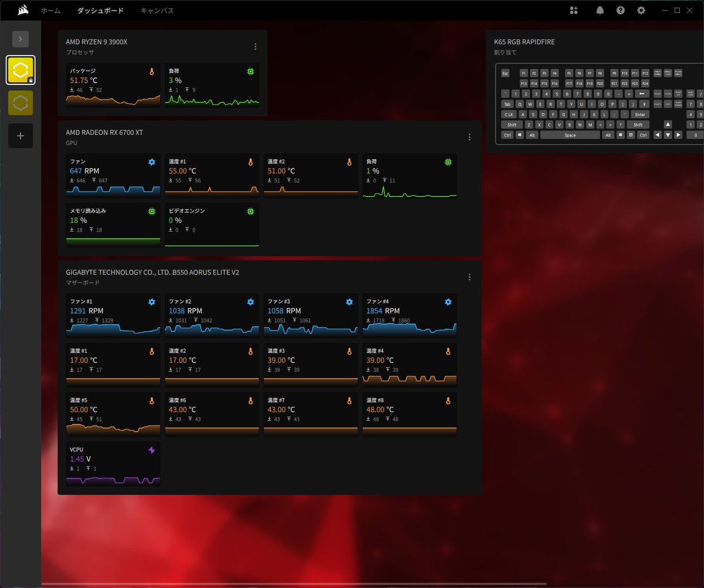Open the help question mark icon
The height and width of the screenshot is (588, 704).
620,11
